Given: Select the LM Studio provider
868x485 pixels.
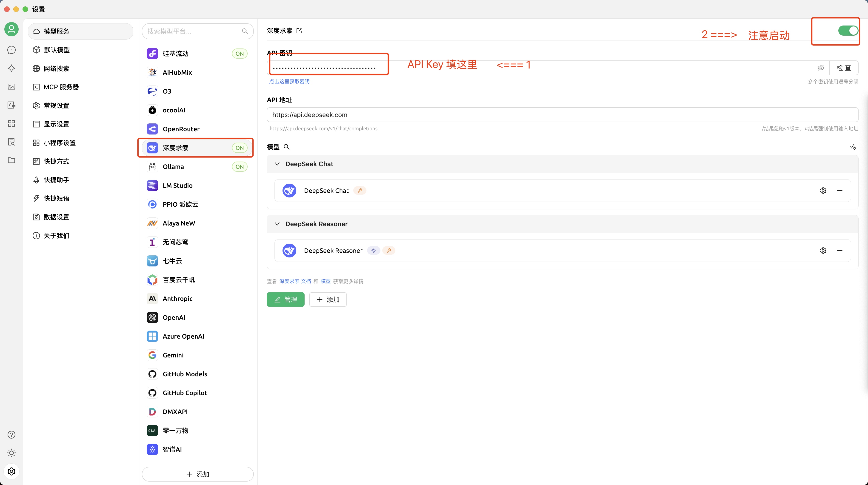Looking at the screenshot, I should (197, 186).
